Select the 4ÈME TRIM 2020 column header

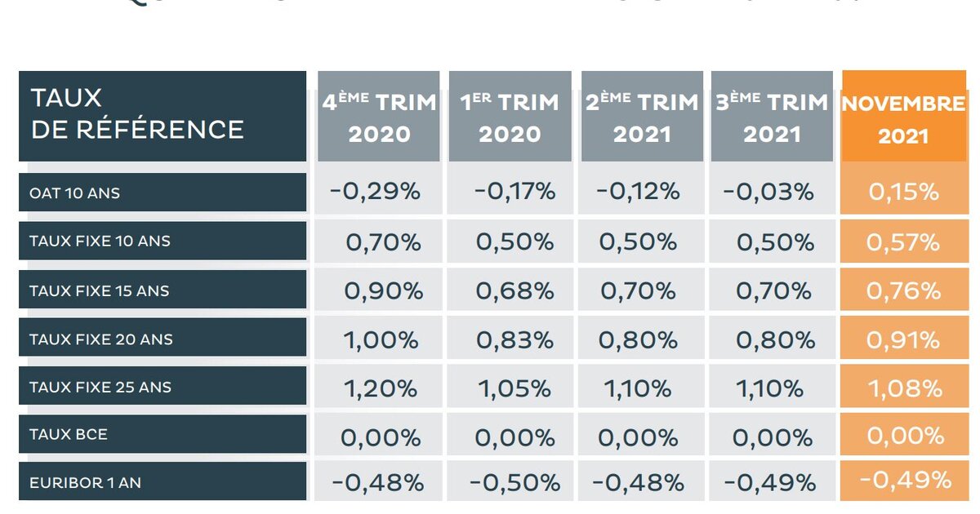[x=379, y=116]
